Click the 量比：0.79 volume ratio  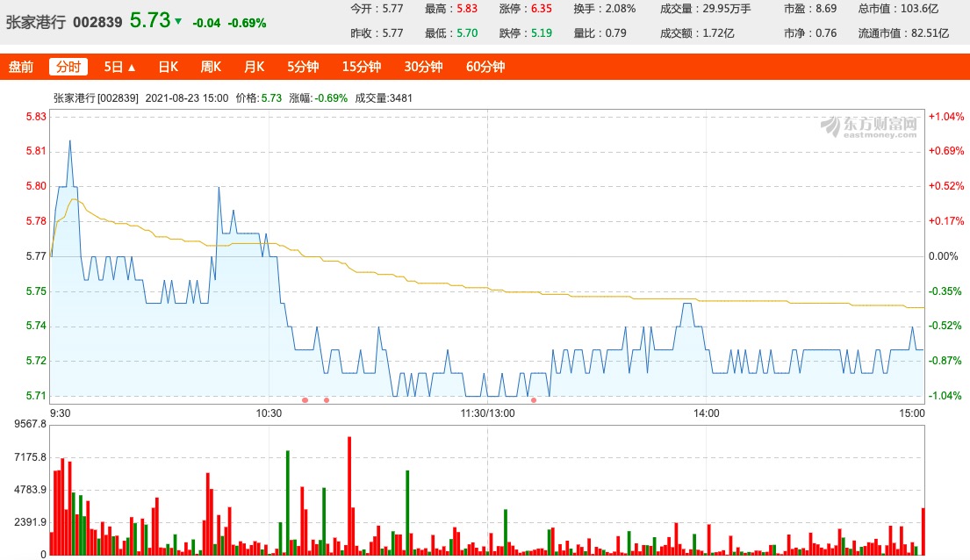[600, 33]
